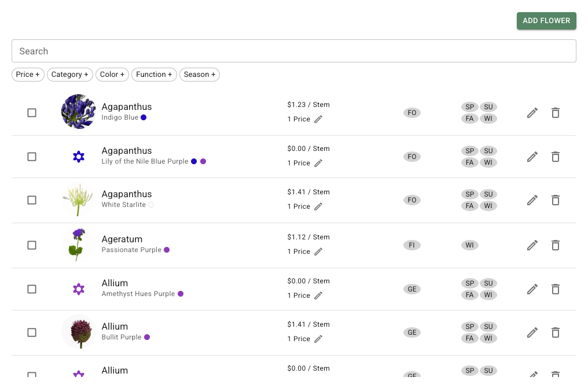The width and height of the screenshot is (588, 388).
Task: Check the White Starlite row checkbox
Action: point(32,200)
